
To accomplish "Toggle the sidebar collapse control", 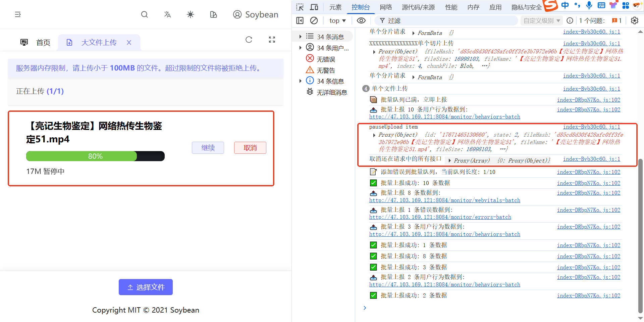I will click(x=18, y=14).
